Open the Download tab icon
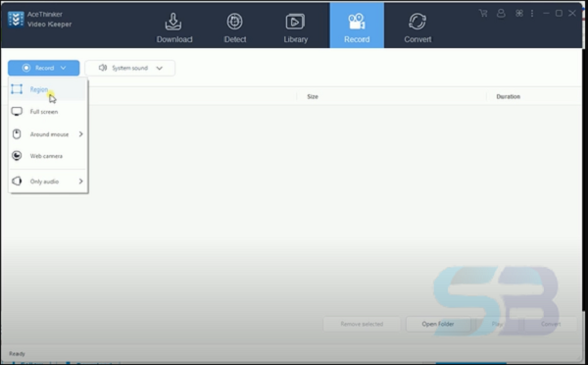 [173, 22]
